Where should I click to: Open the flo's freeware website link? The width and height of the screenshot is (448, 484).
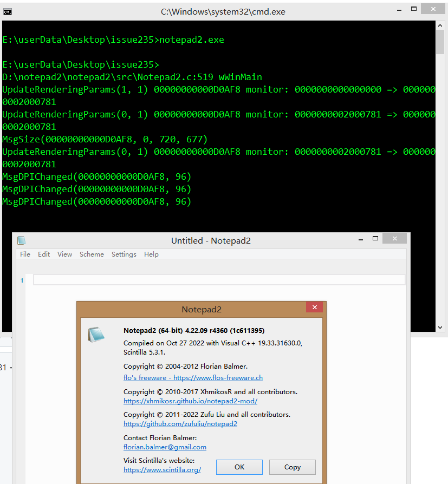[193, 377]
